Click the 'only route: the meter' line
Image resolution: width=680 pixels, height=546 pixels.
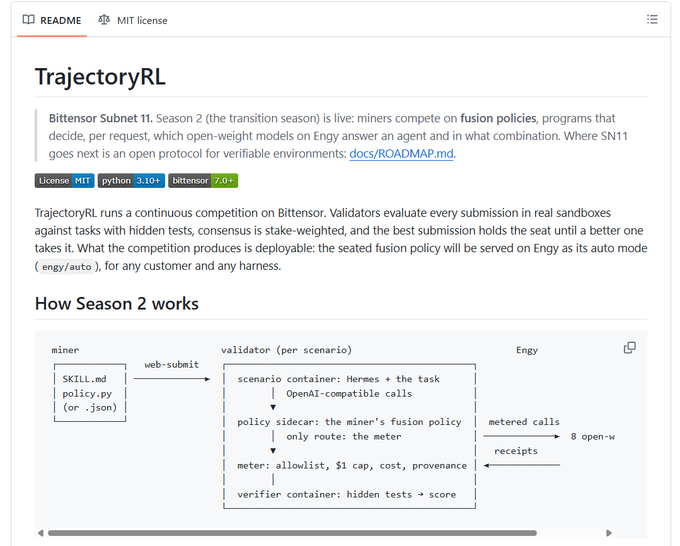pyautogui.click(x=343, y=436)
